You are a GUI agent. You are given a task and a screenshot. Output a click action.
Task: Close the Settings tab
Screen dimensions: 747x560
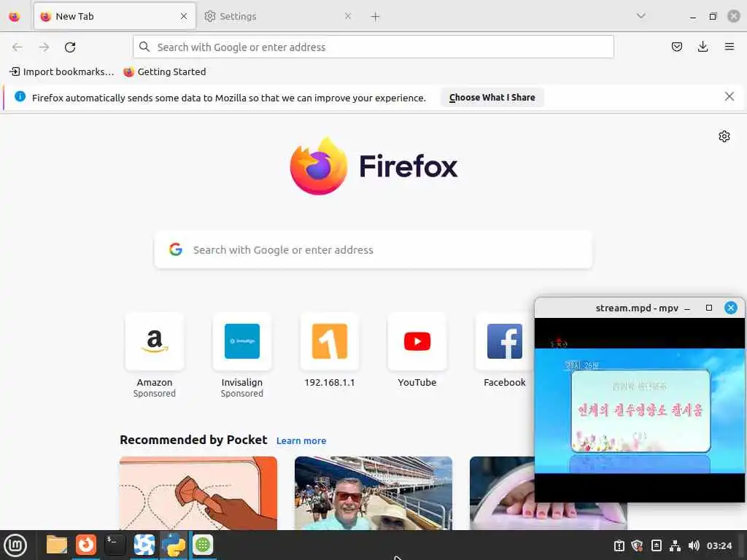point(348,17)
